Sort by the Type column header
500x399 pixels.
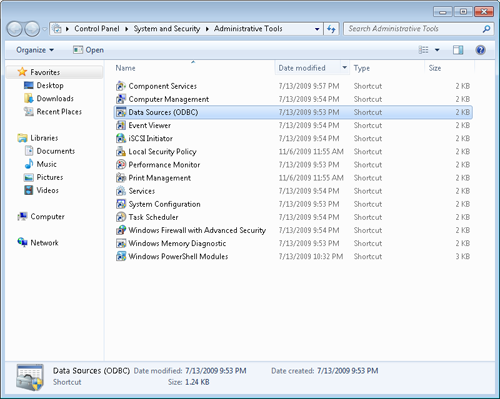pos(362,68)
